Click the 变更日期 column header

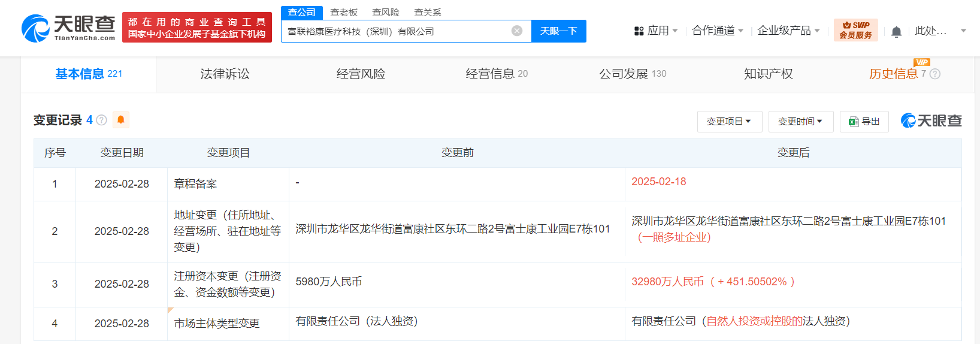click(122, 153)
